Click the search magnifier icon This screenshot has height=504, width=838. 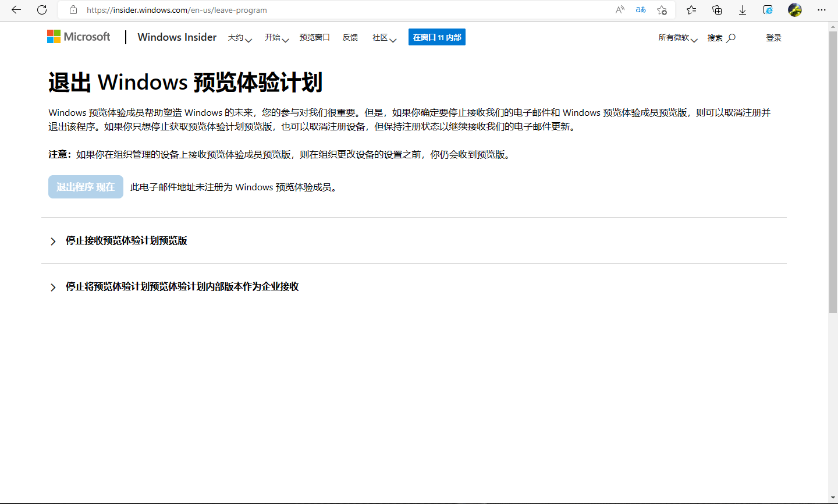[x=732, y=38]
